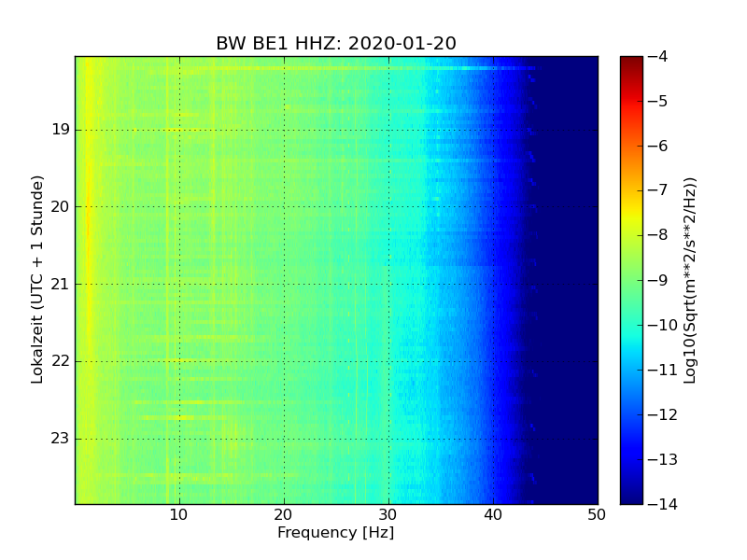Viewport: 747px width, 560px height.
Task: Click the x-axis tick label 40
Action: tap(493, 515)
